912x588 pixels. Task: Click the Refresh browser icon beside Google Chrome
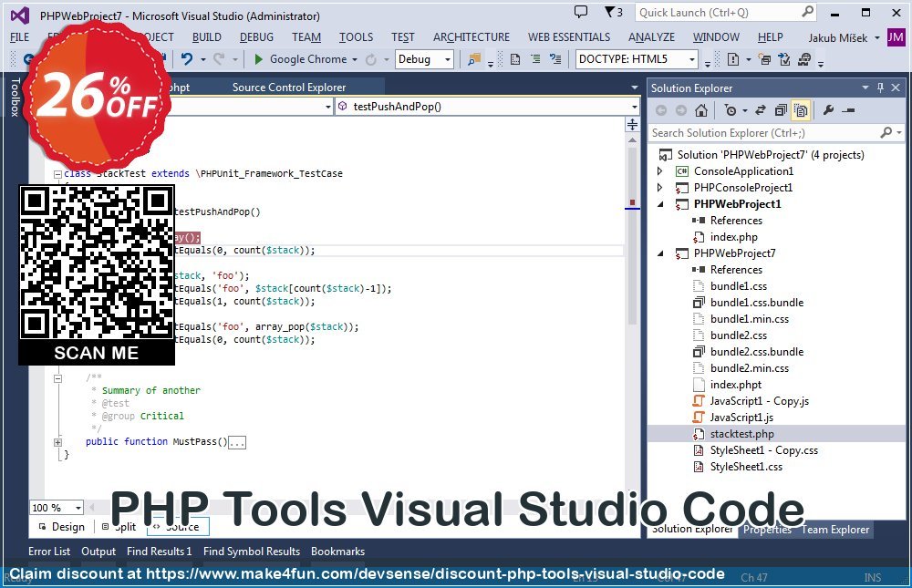[370, 59]
